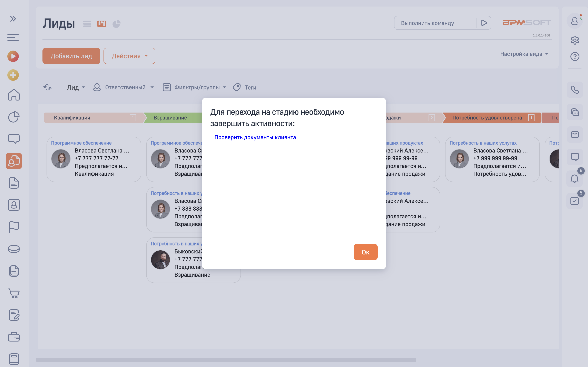Select the Квалификация stage tab
The image size is (588, 367).
click(72, 117)
